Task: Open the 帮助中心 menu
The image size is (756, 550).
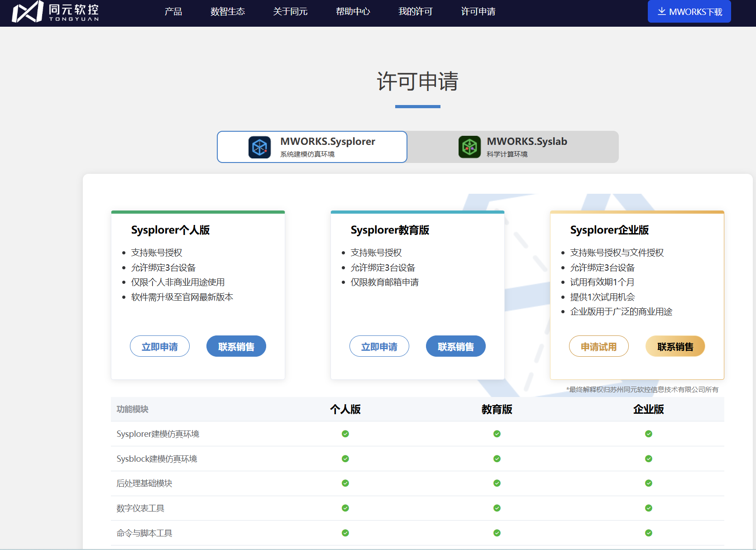Action: (353, 12)
